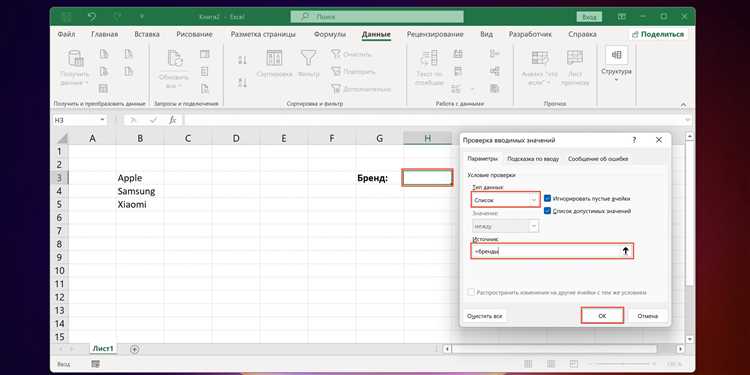750x375 pixels.
Task: Click Отмена cancel button
Action: coord(648,316)
